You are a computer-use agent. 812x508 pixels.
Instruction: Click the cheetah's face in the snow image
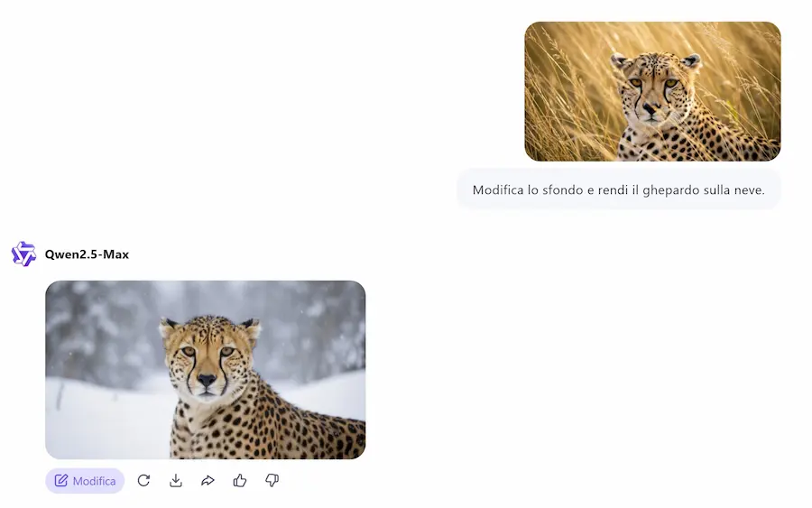[x=208, y=357]
